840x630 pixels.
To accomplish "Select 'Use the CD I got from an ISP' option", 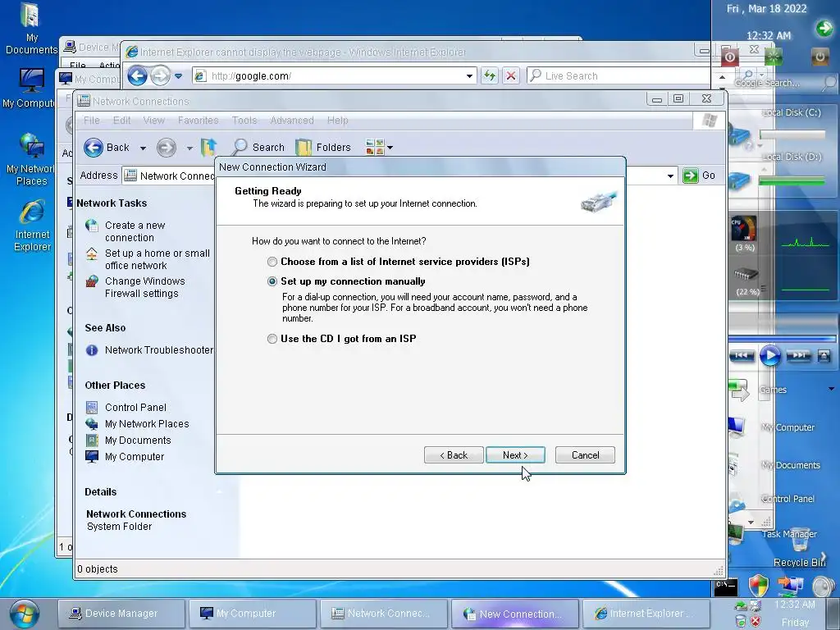I will click(x=272, y=339).
